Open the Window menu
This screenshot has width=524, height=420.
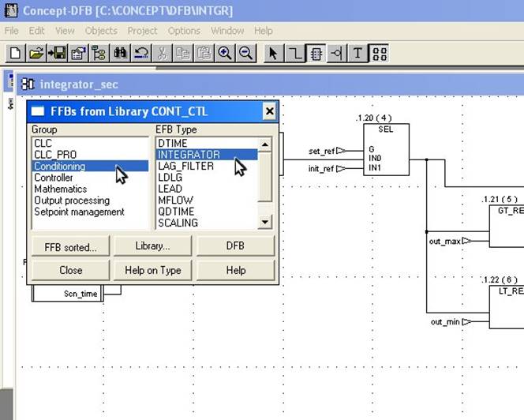pyautogui.click(x=227, y=31)
